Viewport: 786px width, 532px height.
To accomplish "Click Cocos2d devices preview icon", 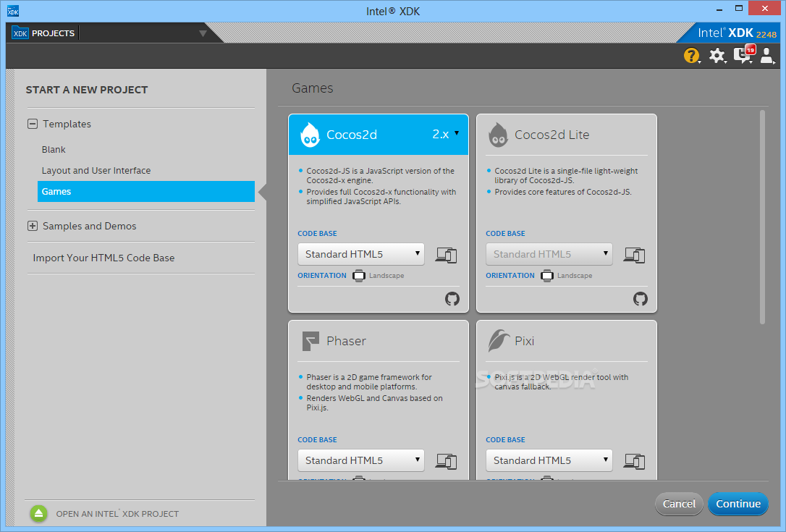I will 446,256.
